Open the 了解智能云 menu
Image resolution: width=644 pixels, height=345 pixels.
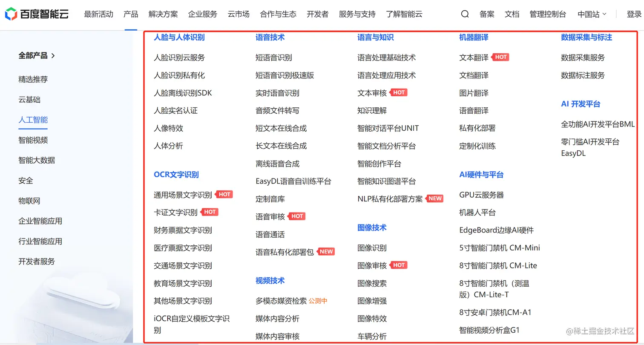coord(404,14)
